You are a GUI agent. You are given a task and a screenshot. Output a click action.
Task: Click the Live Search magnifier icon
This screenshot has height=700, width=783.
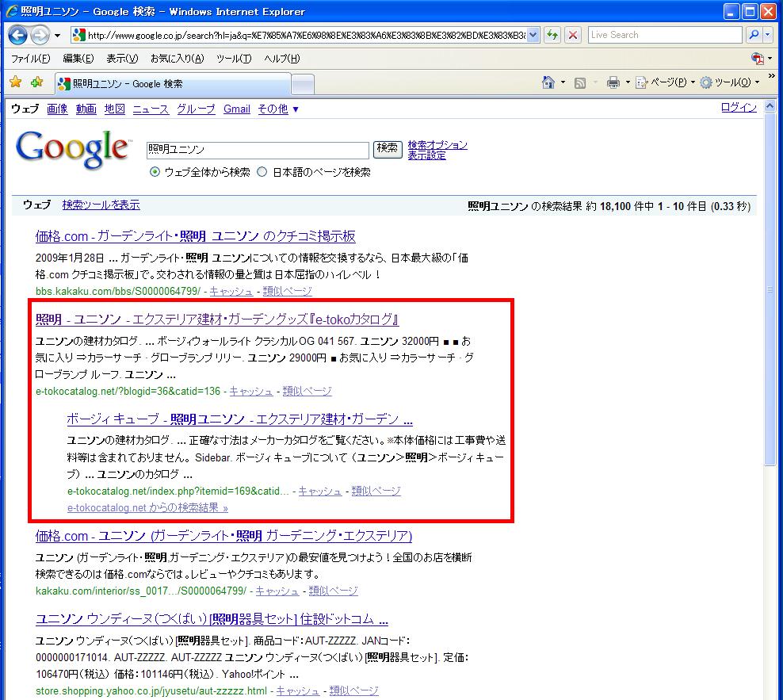pos(754,35)
